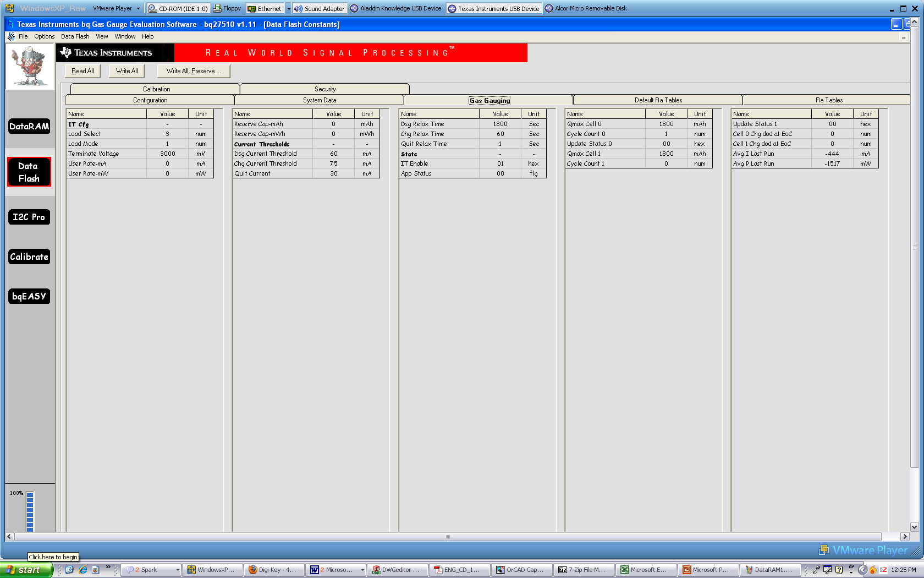Expand the Ethernet adapter dropdown arrow
Screen dimensions: 924x578
pos(289,8)
